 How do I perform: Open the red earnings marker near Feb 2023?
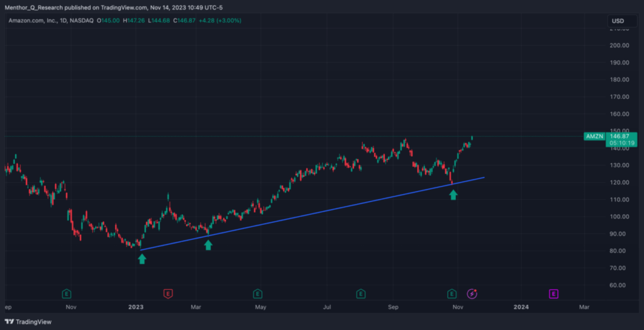coord(167,294)
